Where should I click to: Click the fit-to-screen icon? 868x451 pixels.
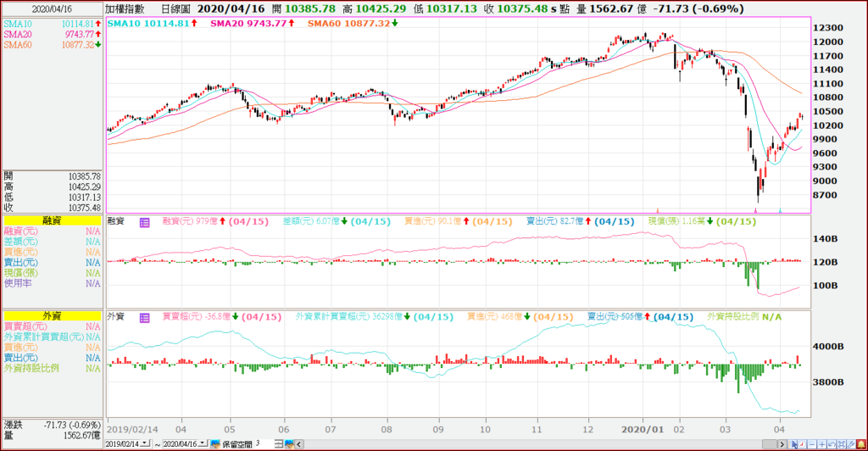(842, 444)
